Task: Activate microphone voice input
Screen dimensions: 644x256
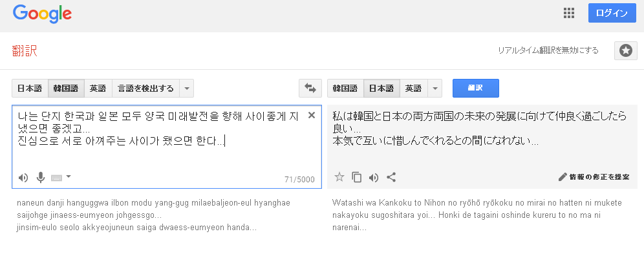Action: [40, 178]
